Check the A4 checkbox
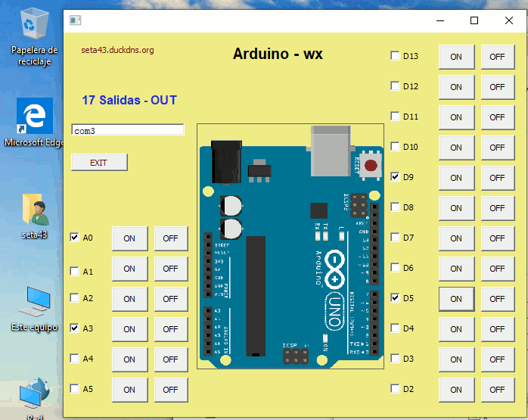This screenshot has width=528, height=420. pyautogui.click(x=74, y=359)
